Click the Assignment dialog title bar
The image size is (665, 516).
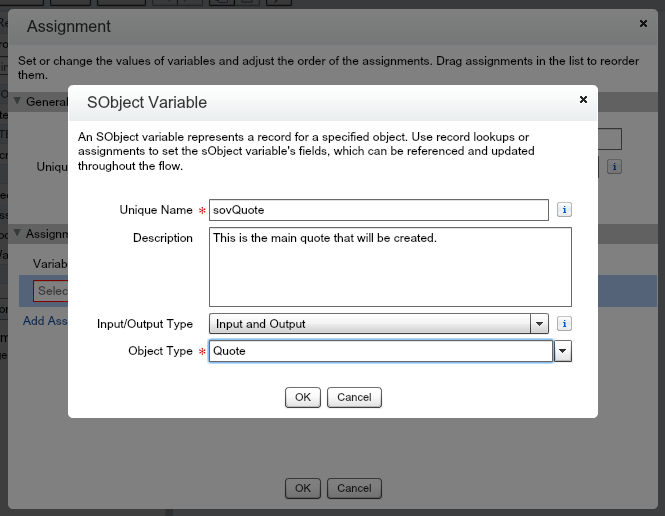coord(300,26)
